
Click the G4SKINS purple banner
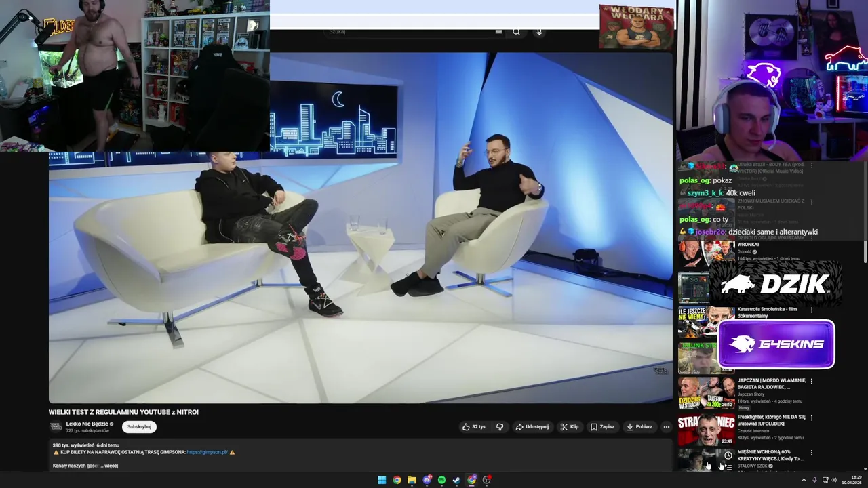coord(776,344)
